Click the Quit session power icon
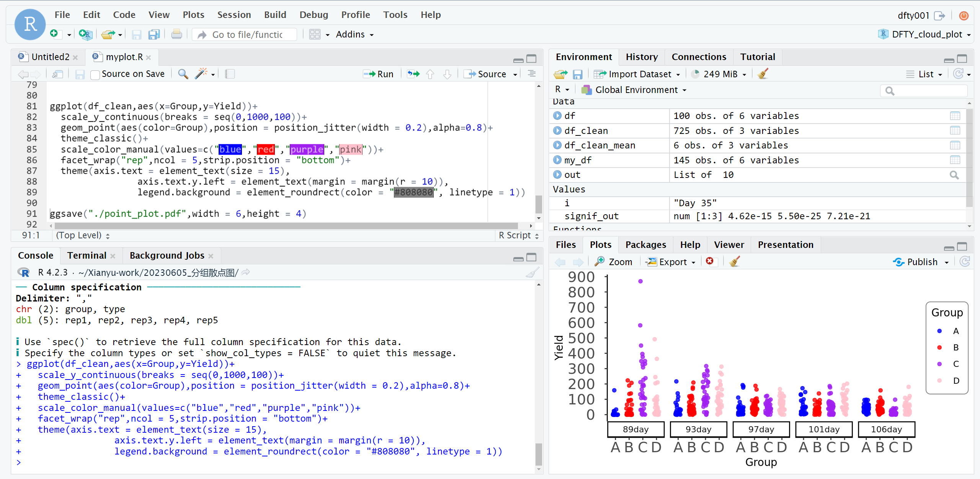Image resolution: width=980 pixels, height=479 pixels. pyautogui.click(x=964, y=15)
